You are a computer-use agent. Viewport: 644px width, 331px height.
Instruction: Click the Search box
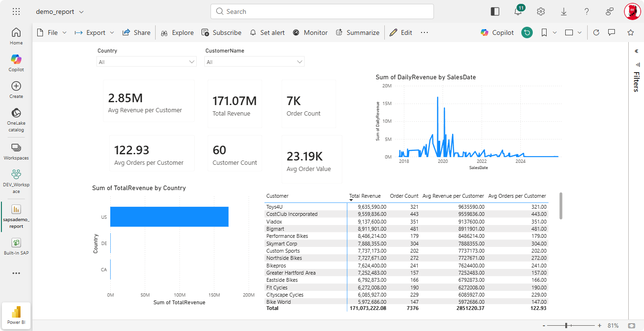click(322, 11)
